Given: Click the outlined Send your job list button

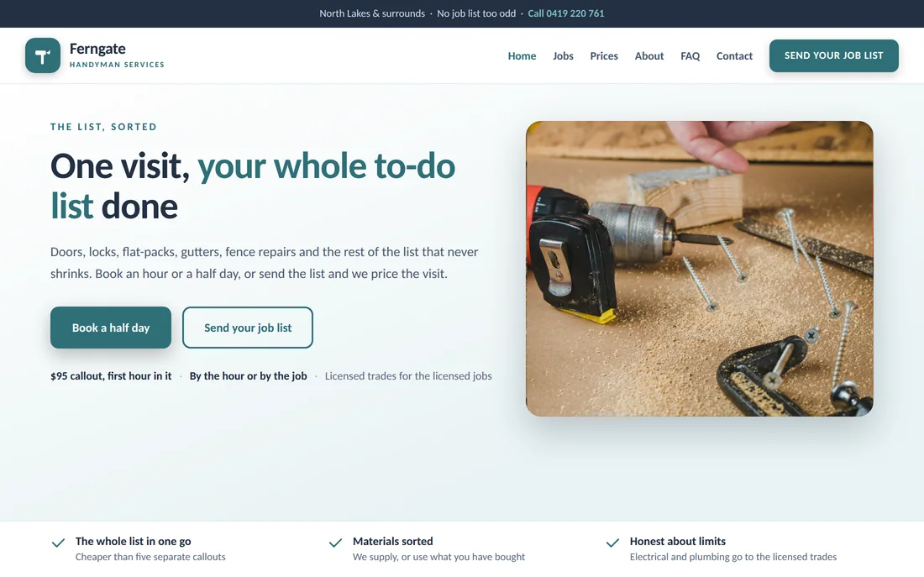Looking at the screenshot, I should pos(248,327).
